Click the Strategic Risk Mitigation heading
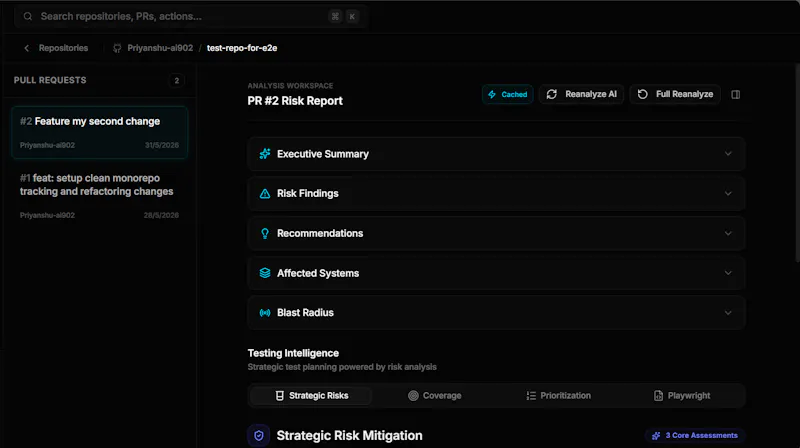 tap(349, 436)
